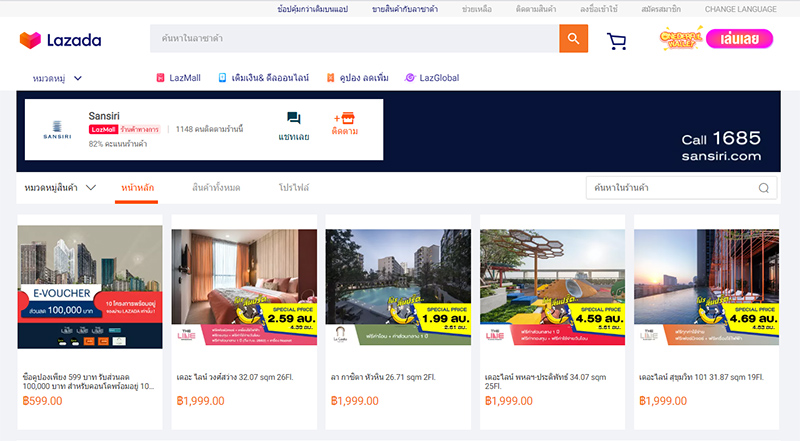Click the pink play now banner button

coord(739,39)
